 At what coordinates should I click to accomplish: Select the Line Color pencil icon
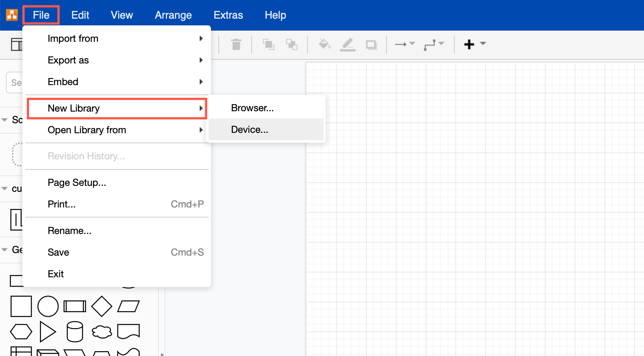coord(348,44)
